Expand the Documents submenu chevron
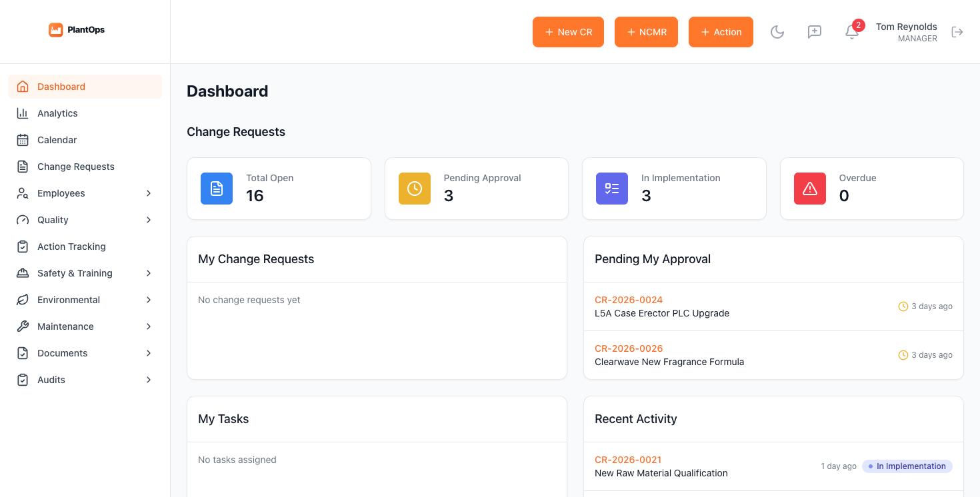Screen dimensions: 980x497 [x=149, y=353]
